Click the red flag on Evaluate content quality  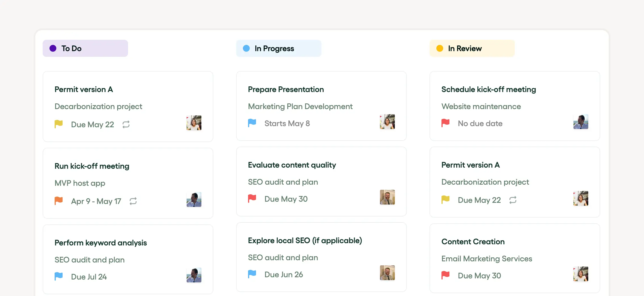click(x=252, y=199)
